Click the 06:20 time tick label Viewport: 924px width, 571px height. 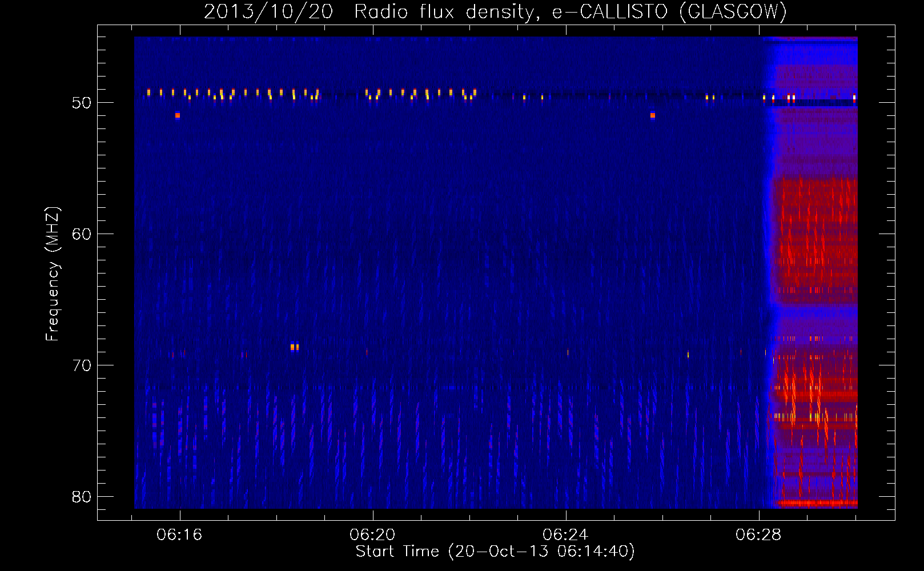(372, 535)
